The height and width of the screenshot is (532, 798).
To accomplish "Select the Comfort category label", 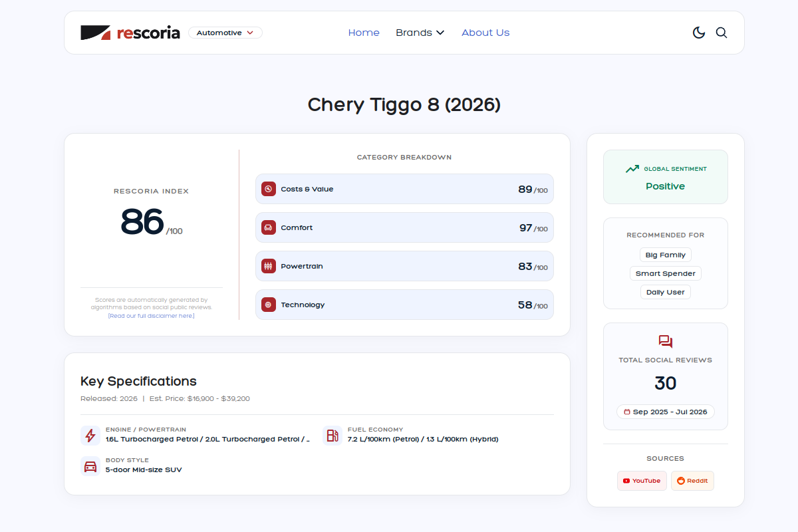I will point(297,227).
